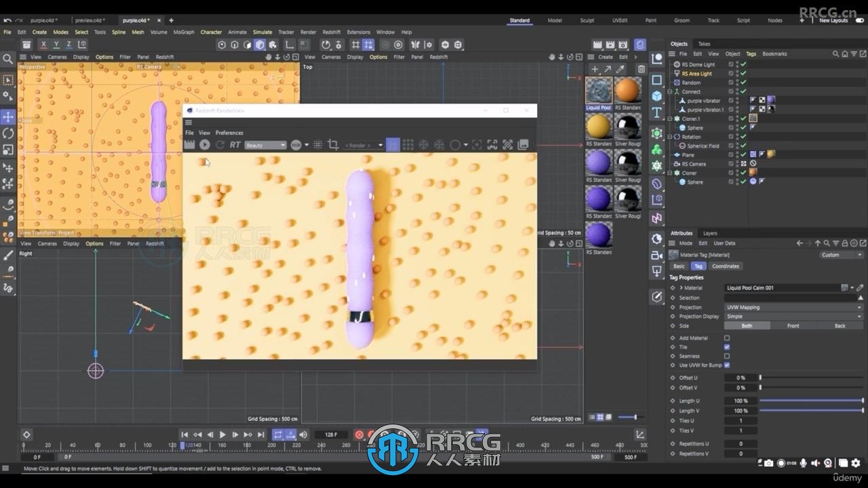Enable the Seamless checkbox
Viewport: 868px width, 488px height.
(x=726, y=356)
